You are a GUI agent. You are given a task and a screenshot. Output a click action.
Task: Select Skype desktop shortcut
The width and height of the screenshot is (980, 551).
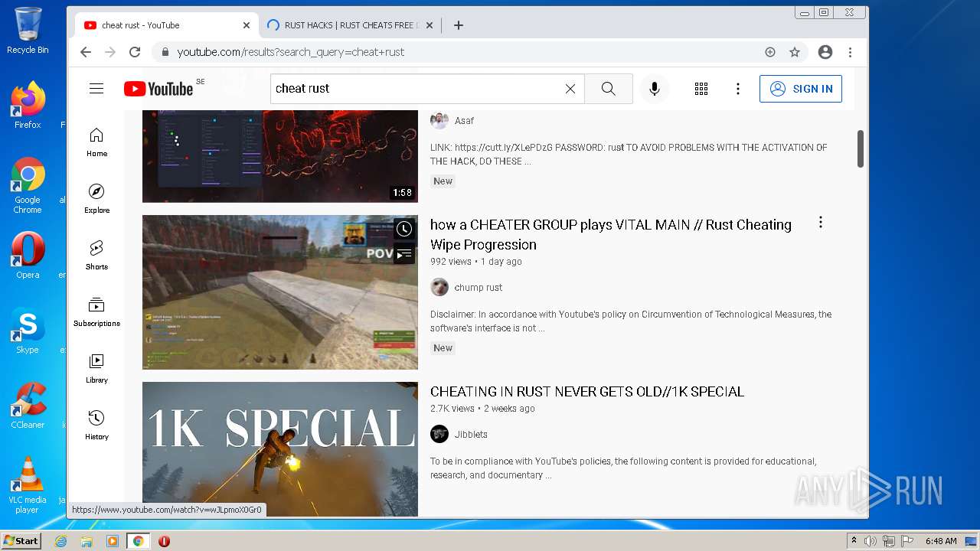[x=28, y=331]
